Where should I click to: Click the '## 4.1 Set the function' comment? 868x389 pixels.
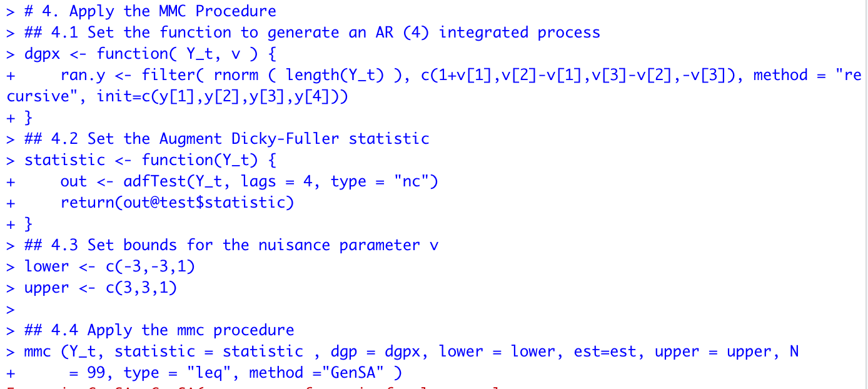click(x=312, y=33)
